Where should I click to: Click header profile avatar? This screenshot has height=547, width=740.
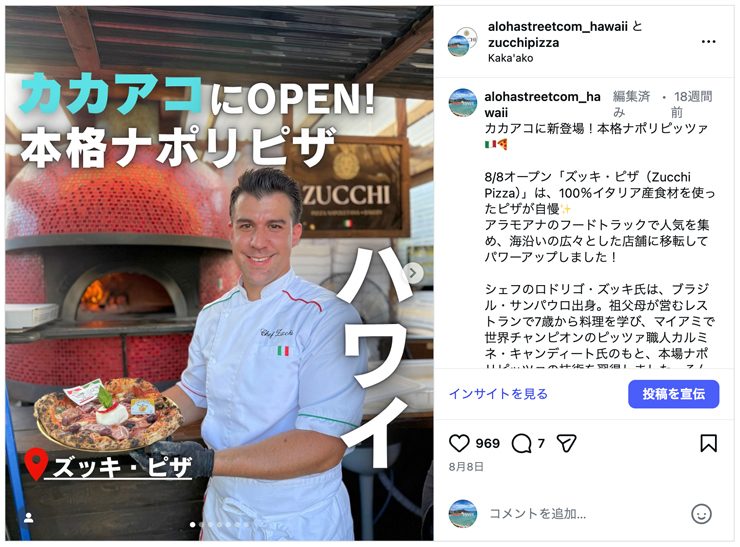coord(462,42)
